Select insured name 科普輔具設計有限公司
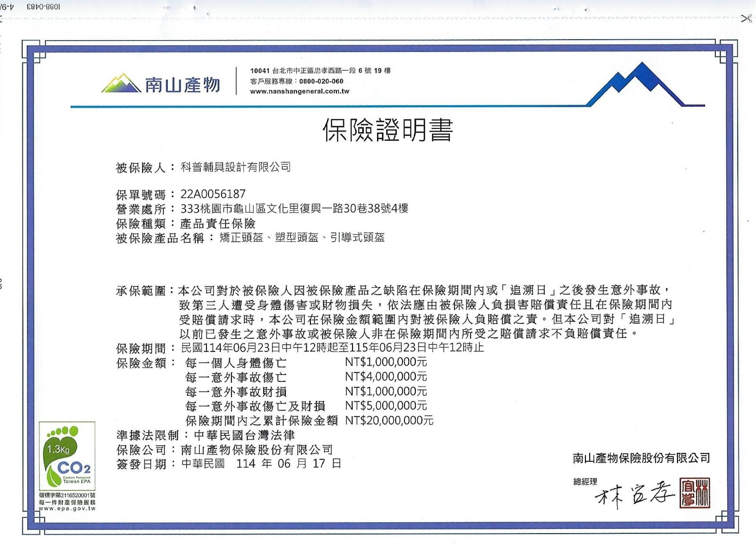This screenshot has height=544, width=756. (x=236, y=167)
